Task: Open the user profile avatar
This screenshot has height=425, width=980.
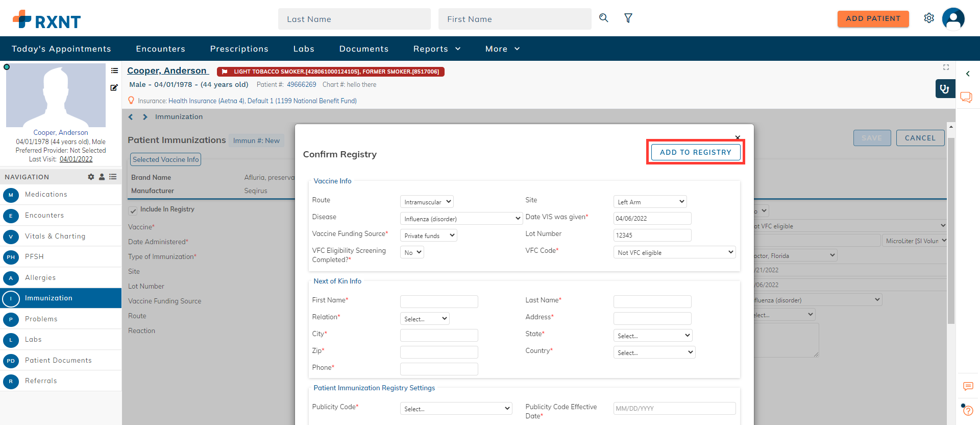Action: [953, 19]
